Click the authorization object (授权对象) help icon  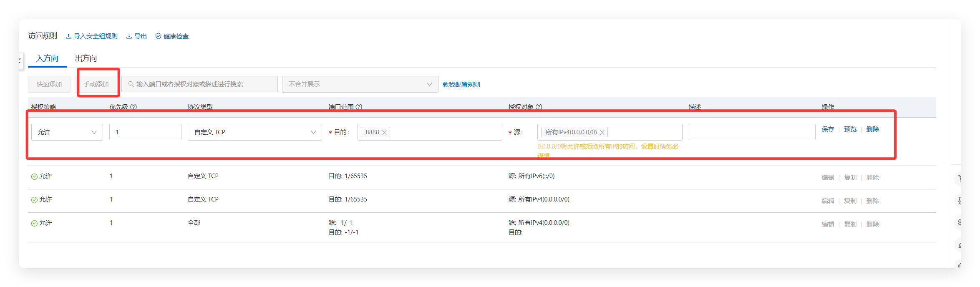(539, 107)
